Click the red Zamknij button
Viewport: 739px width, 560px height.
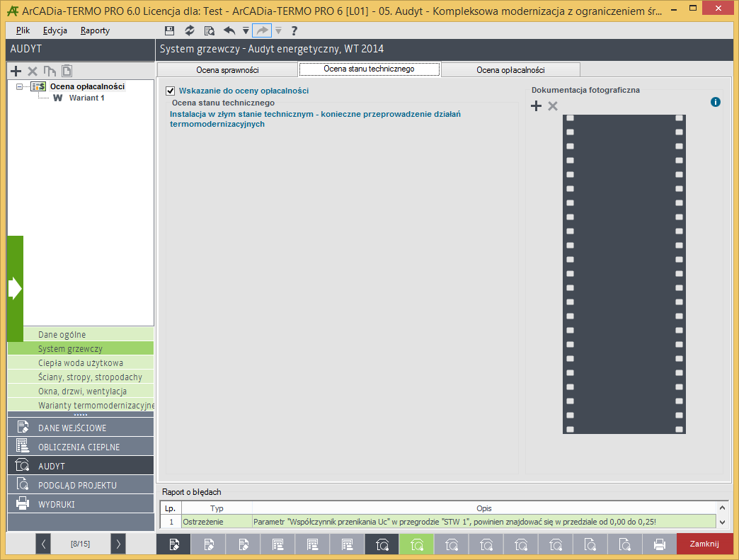pyautogui.click(x=704, y=544)
